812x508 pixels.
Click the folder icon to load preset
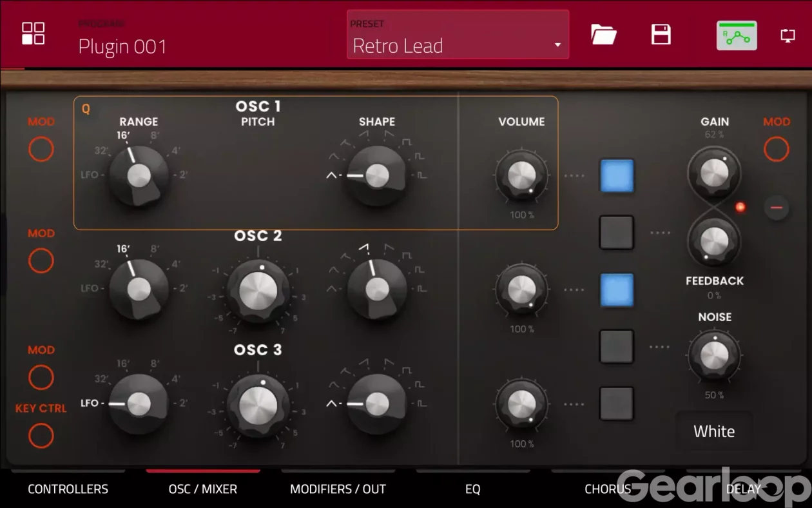click(604, 34)
